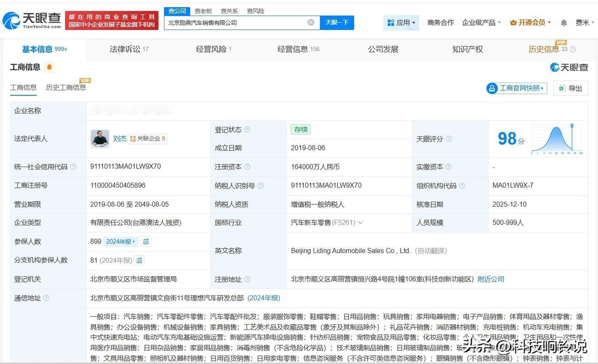Click the red 国家中小企业发展子基金 banner
This screenshot has width=598, height=364.
tap(112, 21)
